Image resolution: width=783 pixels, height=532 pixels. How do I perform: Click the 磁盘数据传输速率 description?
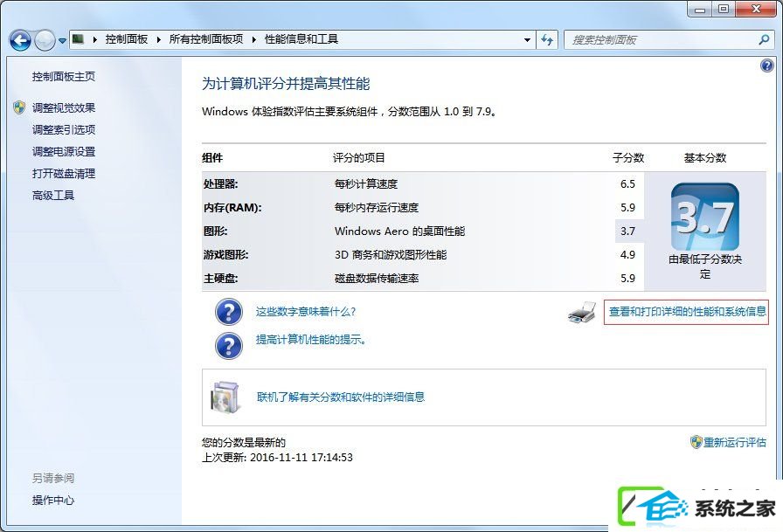click(377, 279)
